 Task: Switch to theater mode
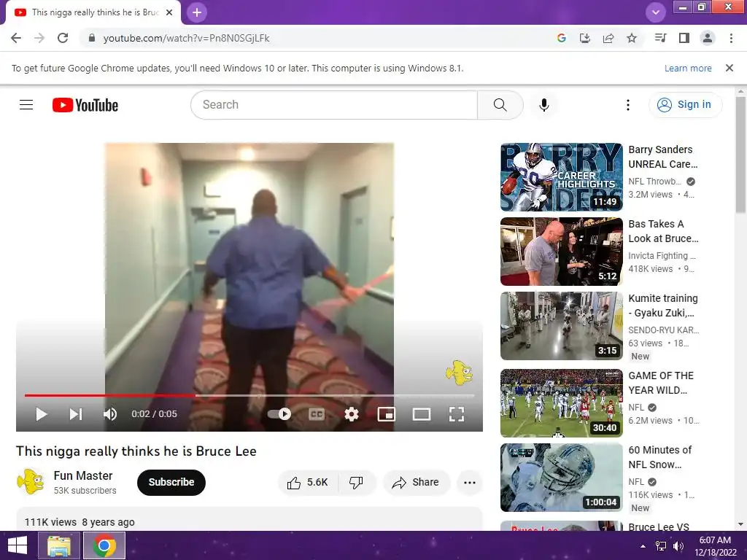tap(422, 414)
